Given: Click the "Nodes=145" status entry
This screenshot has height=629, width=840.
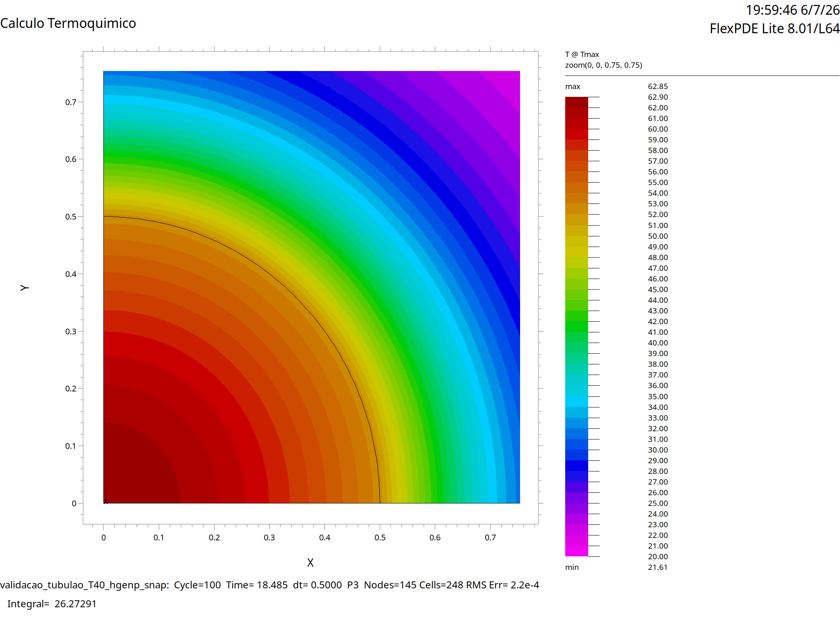Looking at the screenshot, I should [x=390, y=585].
